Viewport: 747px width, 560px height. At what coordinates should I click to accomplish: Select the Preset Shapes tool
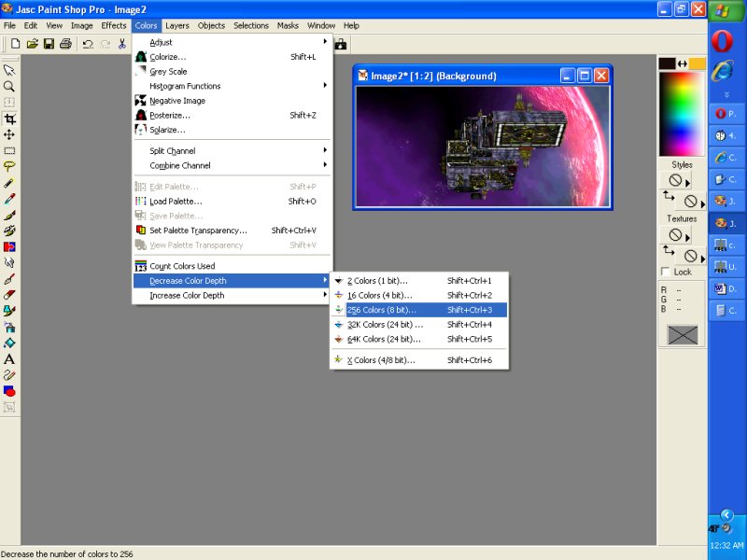9,391
